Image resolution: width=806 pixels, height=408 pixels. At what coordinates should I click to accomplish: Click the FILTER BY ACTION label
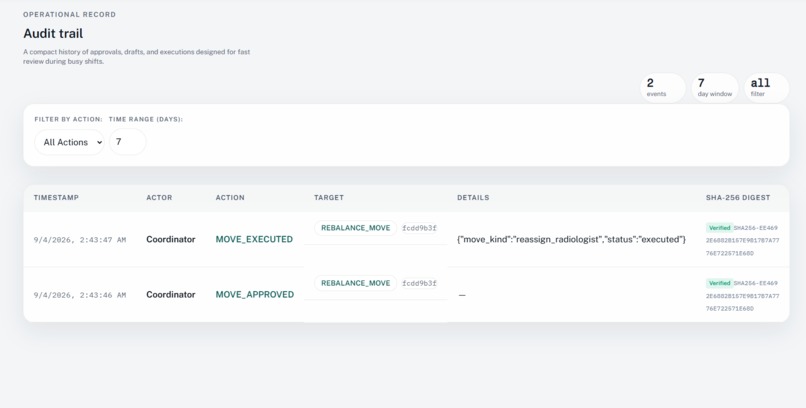coord(68,119)
